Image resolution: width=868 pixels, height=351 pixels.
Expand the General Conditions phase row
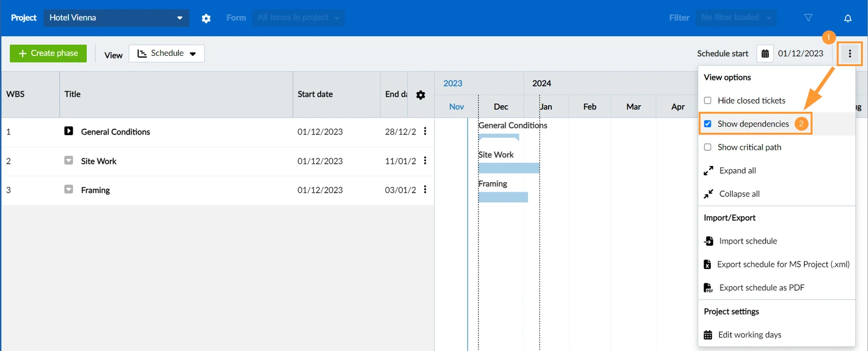(x=68, y=131)
